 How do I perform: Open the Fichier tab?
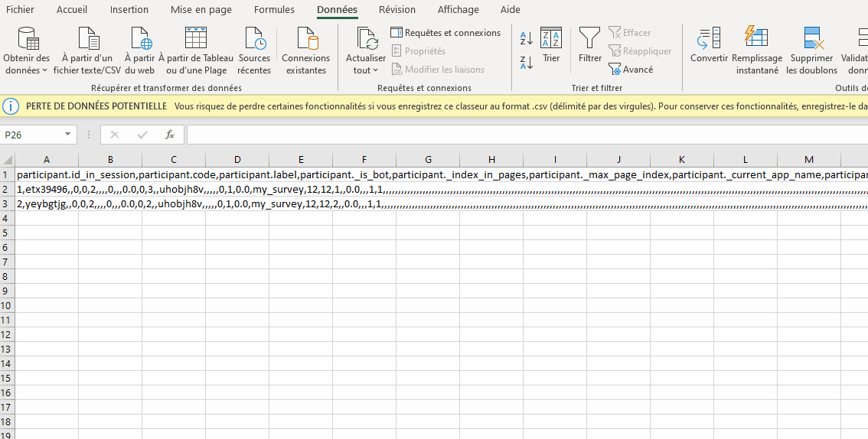click(20, 9)
